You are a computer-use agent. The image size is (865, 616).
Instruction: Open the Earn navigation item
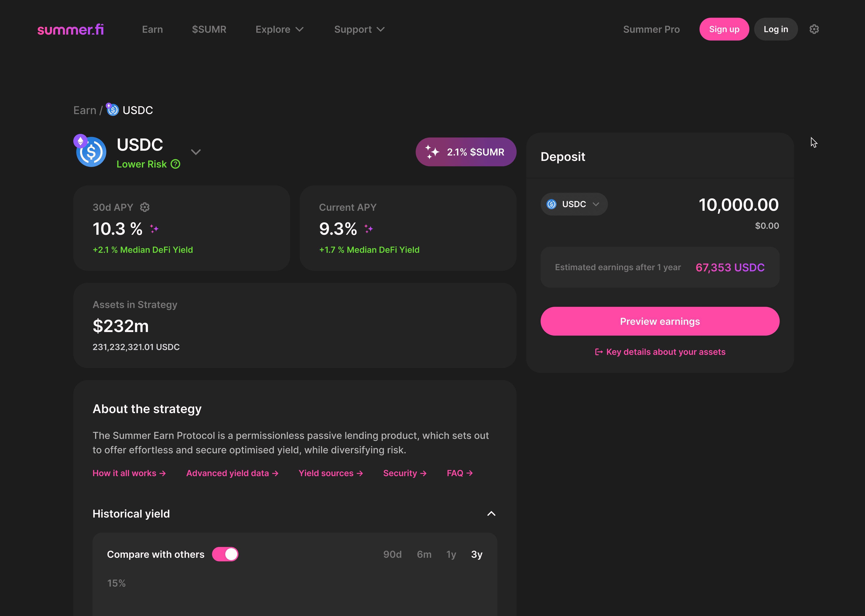pos(152,29)
